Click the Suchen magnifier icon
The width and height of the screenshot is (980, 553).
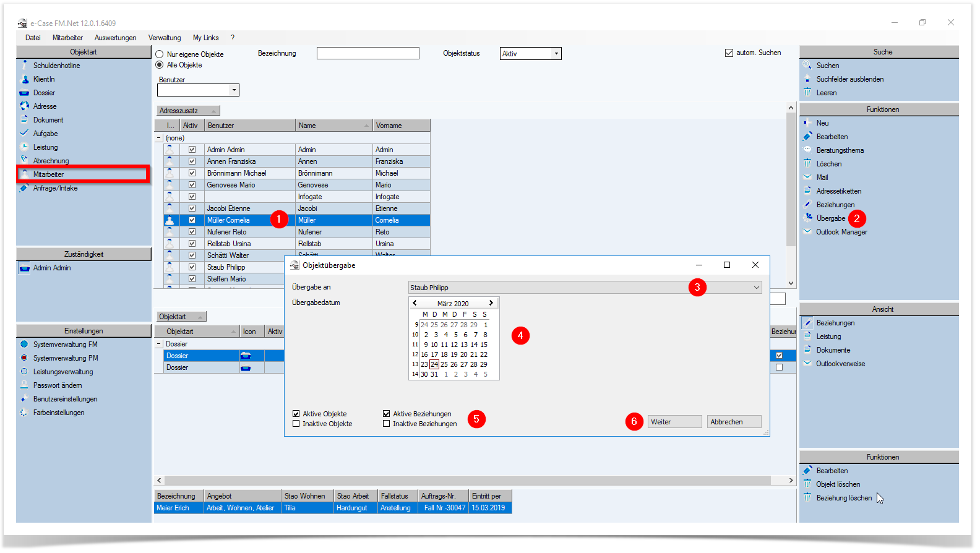point(807,65)
